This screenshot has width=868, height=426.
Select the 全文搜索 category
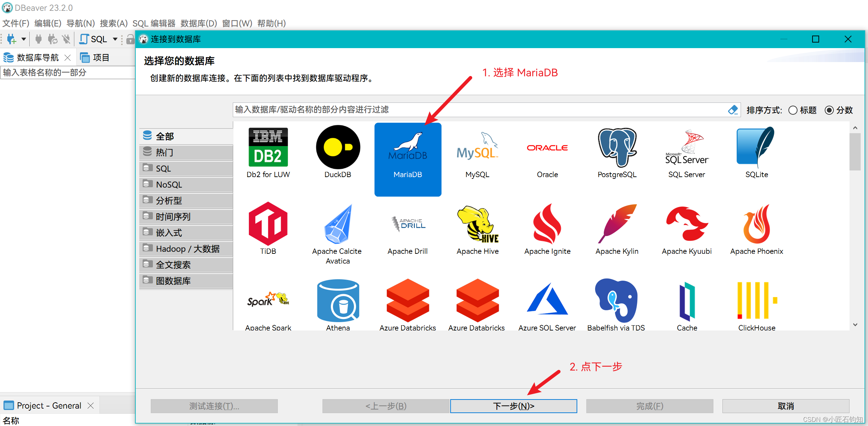pos(186,265)
